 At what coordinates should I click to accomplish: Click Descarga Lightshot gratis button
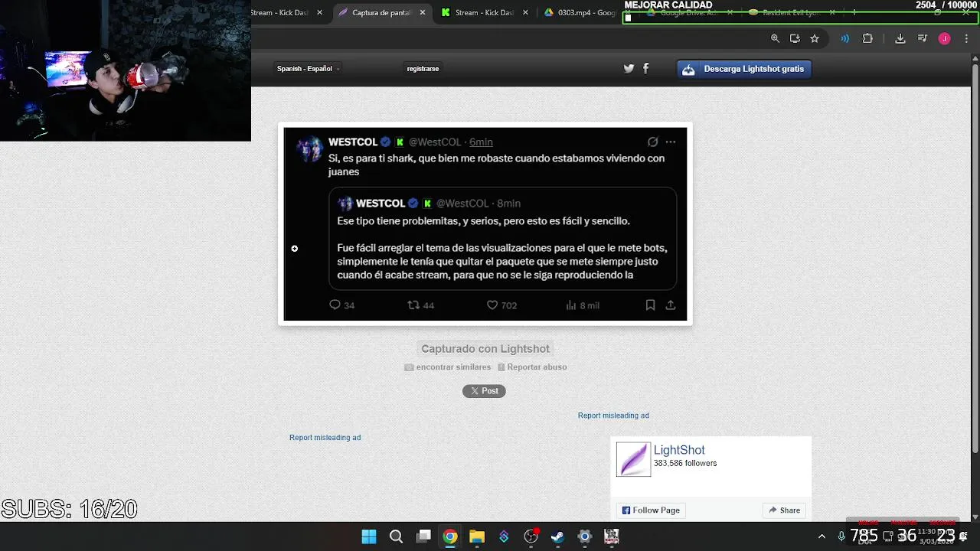743,69
